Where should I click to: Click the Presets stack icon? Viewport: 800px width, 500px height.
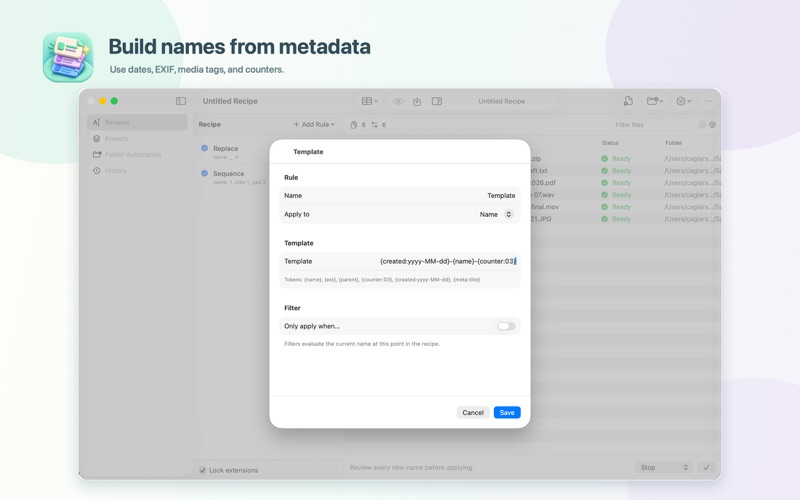pos(96,139)
